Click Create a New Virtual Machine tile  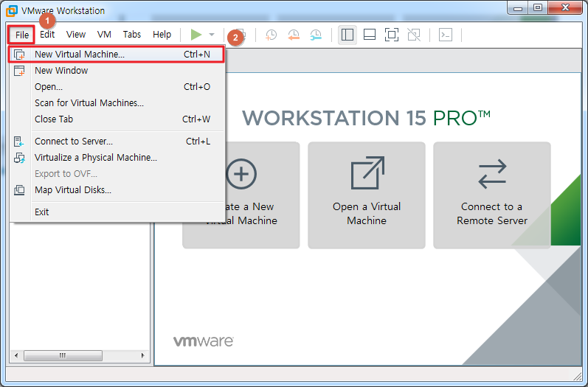[x=241, y=195]
